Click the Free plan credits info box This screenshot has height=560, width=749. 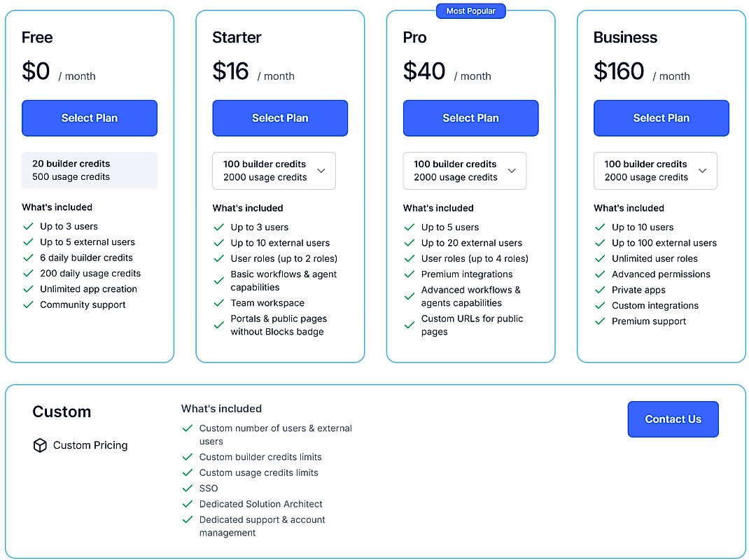click(x=89, y=170)
